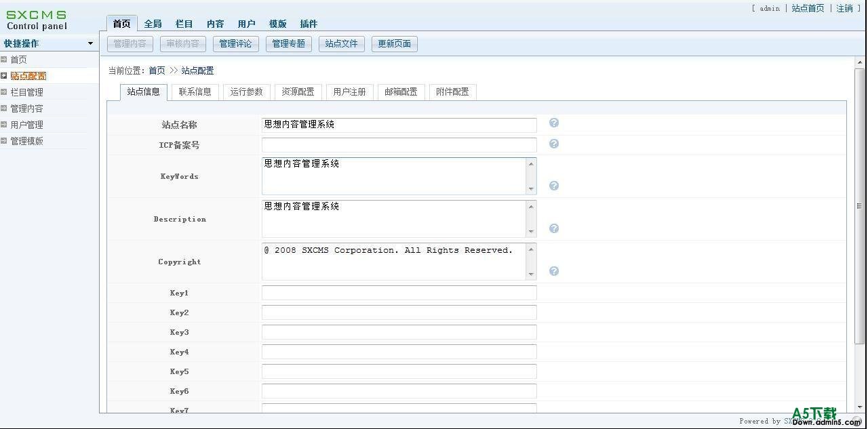Viewport: 868px width, 429px height.
Task: Open the 栏目 top menu
Action: [184, 24]
